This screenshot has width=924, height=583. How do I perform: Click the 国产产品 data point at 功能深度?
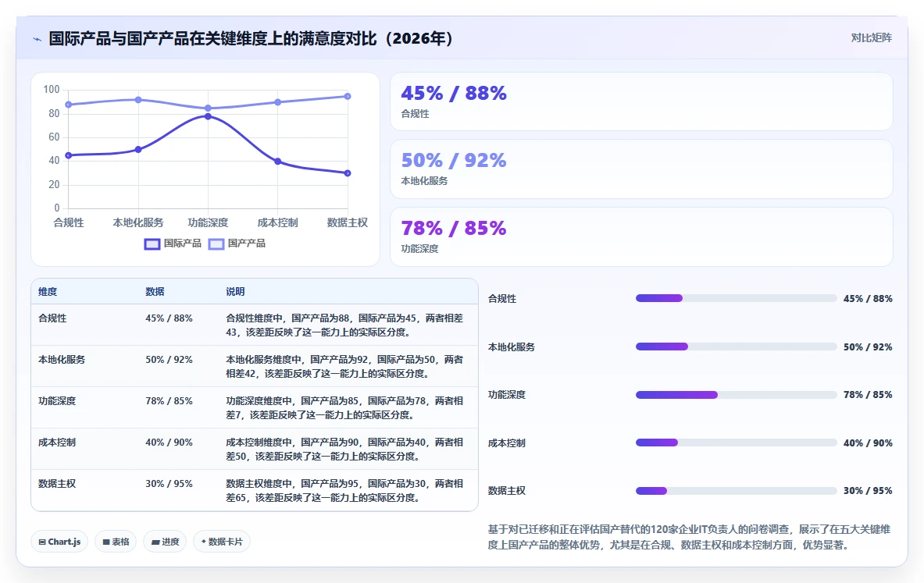tap(208, 108)
